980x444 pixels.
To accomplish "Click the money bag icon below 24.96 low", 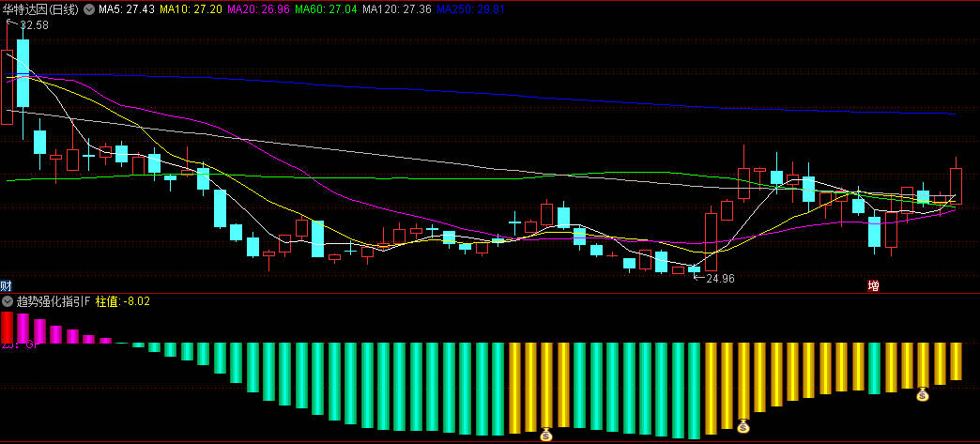I will 743,426.
